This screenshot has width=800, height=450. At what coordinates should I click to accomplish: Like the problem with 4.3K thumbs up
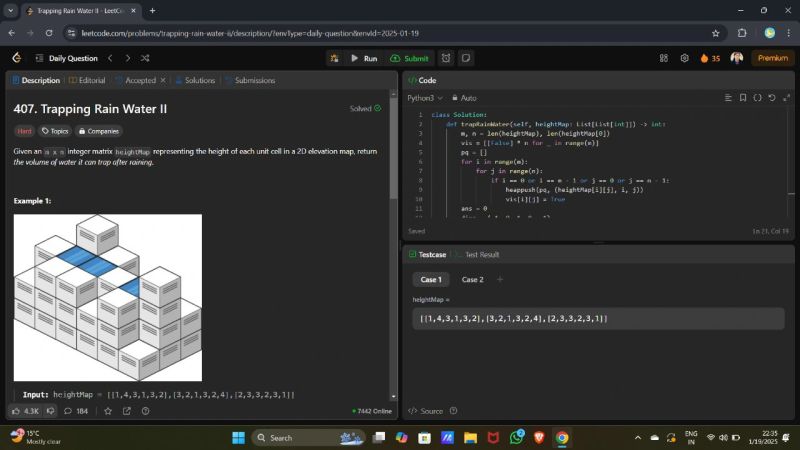(25, 411)
